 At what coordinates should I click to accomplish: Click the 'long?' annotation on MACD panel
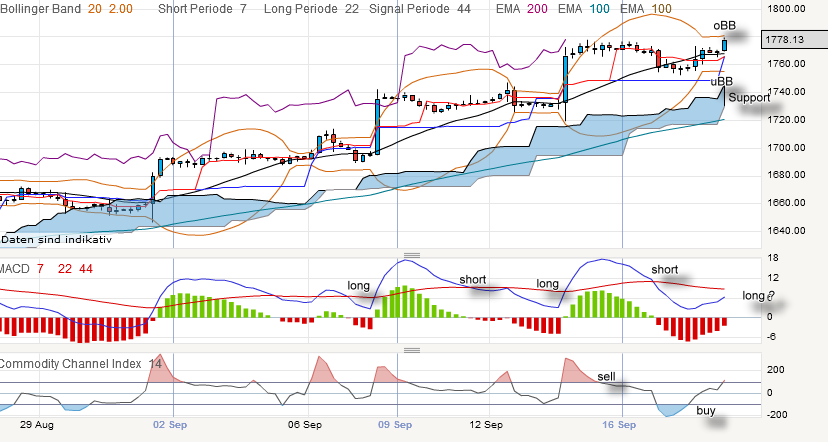click(x=758, y=296)
